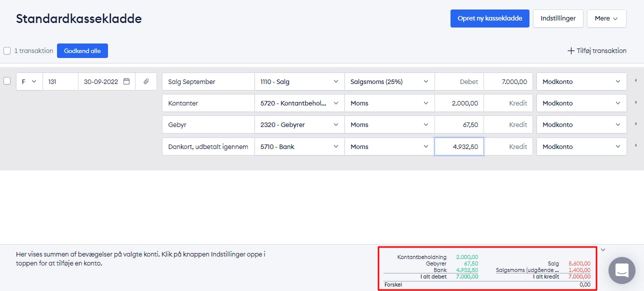Open the Mere menu
Viewport: 644px width, 291px height.
coord(606,18)
